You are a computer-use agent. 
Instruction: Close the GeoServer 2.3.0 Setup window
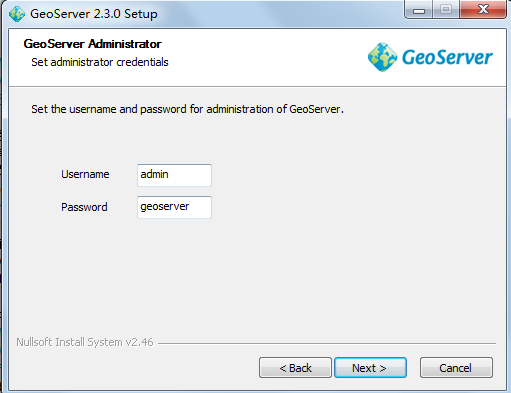(x=483, y=9)
